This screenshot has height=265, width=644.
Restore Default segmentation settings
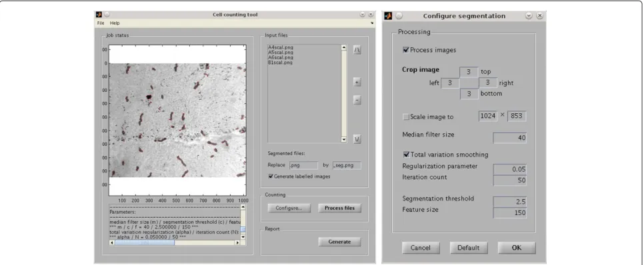[x=469, y=248]
